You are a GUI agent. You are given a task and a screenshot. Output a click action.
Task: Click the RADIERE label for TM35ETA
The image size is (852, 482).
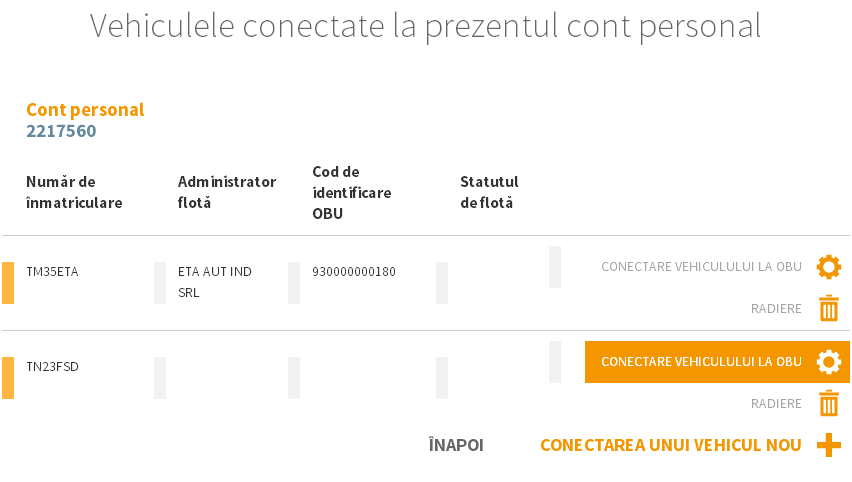(776, 309)
